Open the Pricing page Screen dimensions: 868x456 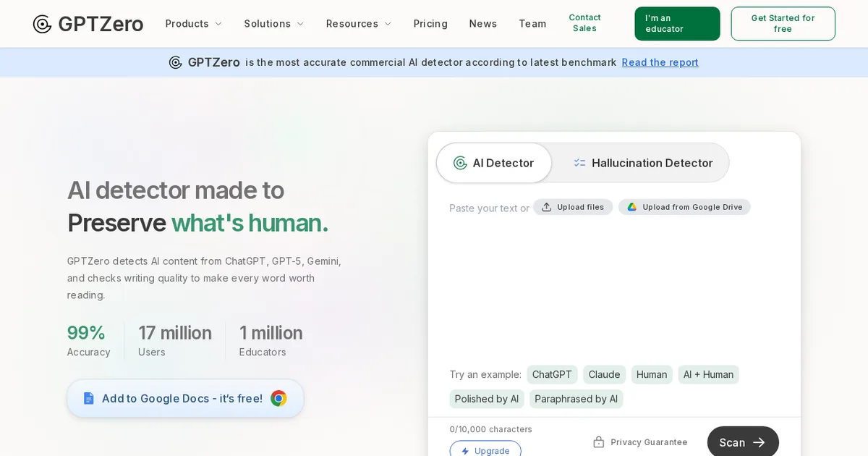430,24
